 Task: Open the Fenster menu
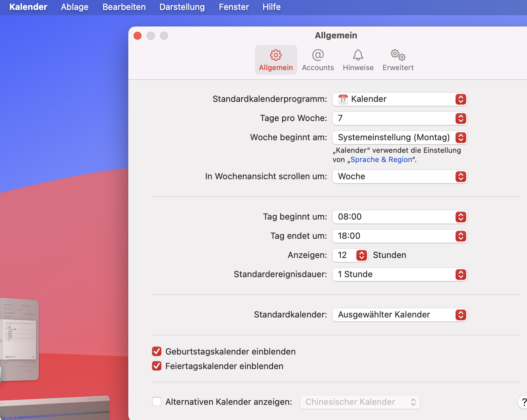coord(234,7)
